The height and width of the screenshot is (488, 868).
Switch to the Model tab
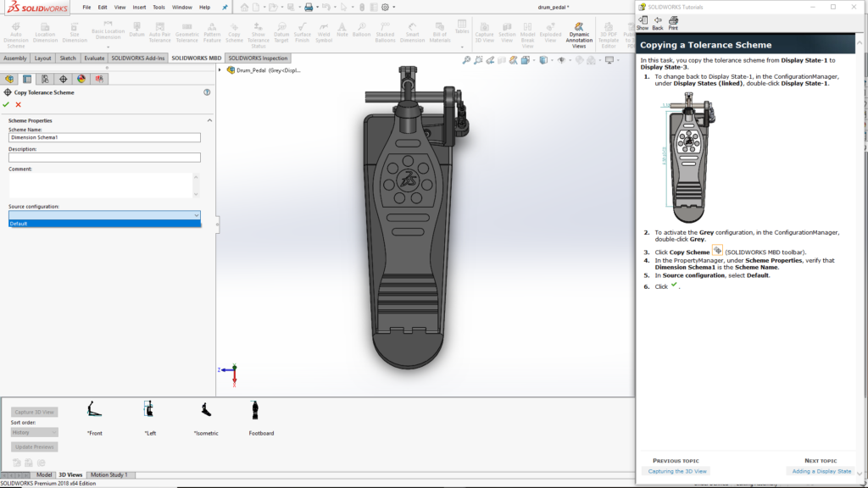coord(44,474)
